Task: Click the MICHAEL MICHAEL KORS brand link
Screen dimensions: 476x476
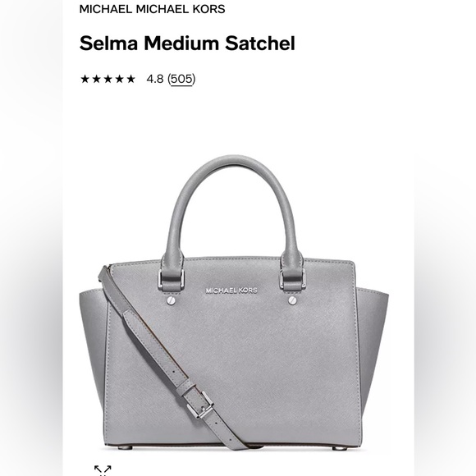Action: (x=152, y=9)
